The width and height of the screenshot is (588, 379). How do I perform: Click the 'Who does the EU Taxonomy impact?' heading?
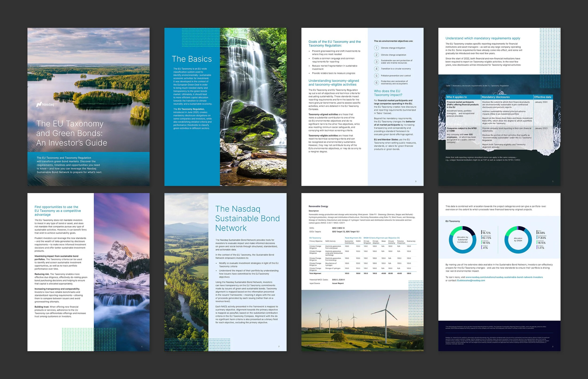(x=388, y=93)
